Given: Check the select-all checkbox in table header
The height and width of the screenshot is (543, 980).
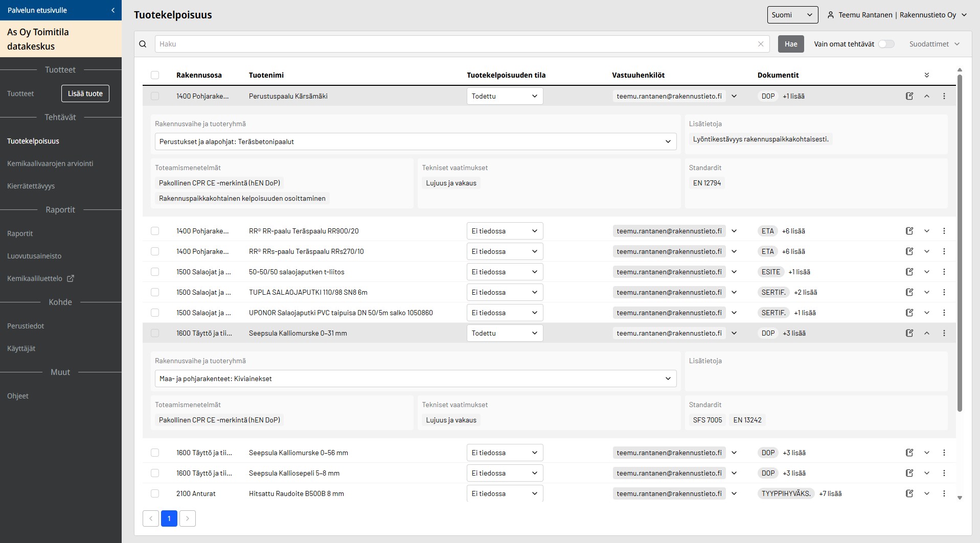Looking at the screenshot, I should 155,75.
